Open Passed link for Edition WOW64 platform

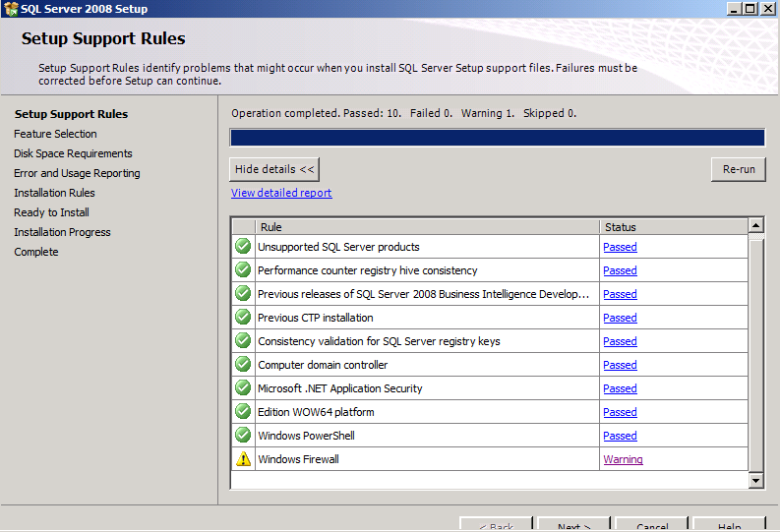[620, 412]
